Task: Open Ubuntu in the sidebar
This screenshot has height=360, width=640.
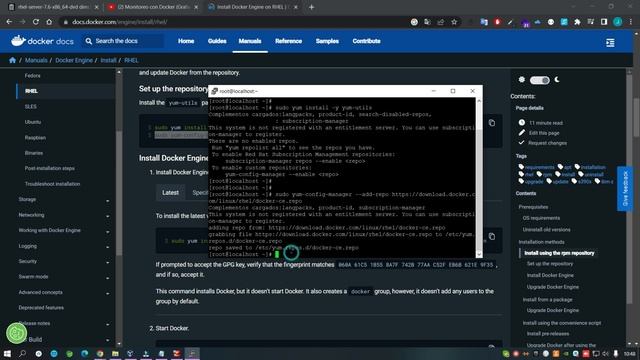Action: (x=33, y=122)
